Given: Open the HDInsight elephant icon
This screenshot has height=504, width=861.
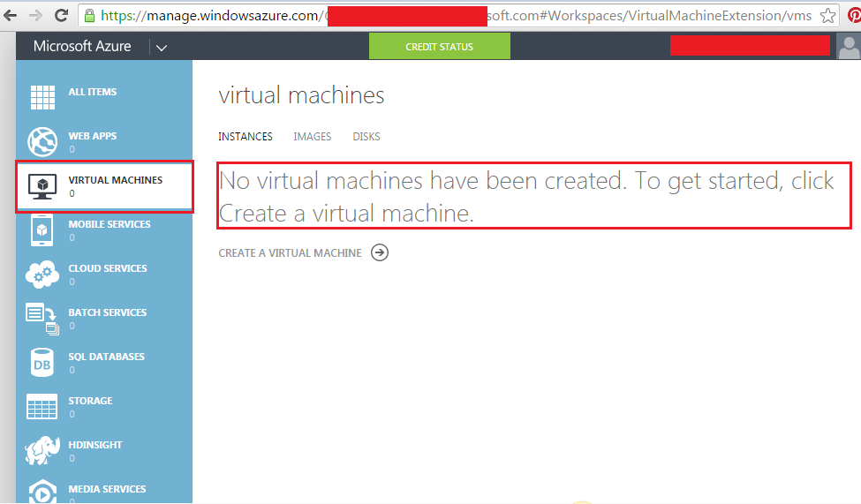Looking at the screenshot, I should click(42, 451).
